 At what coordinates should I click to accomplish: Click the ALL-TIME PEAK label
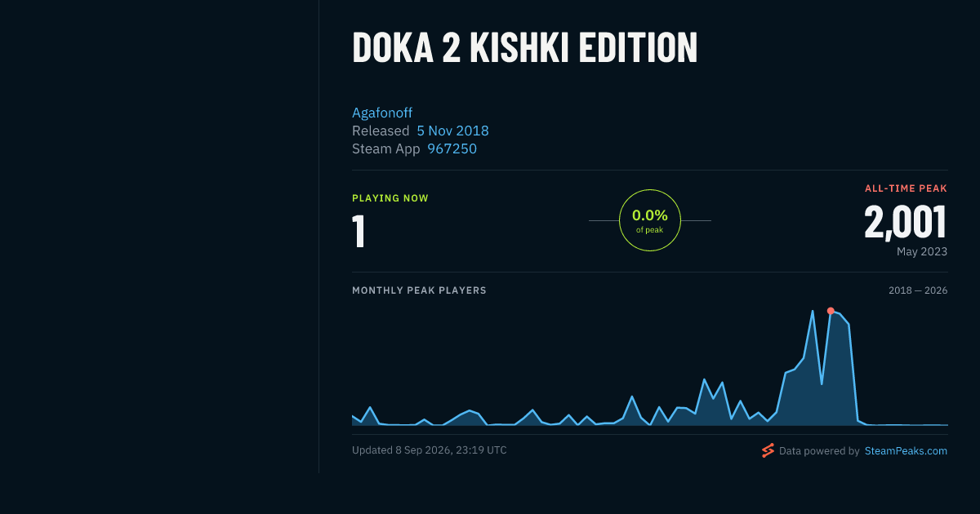(906, 188)
